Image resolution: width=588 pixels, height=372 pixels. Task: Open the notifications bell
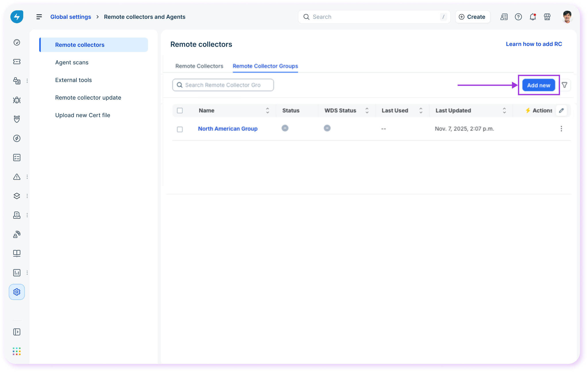click(x=533, y=17)
